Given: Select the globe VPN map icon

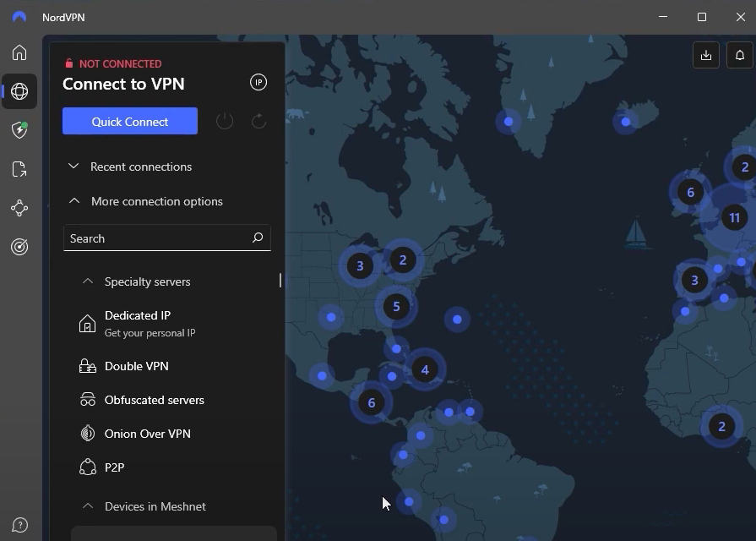Looking at the screenshot, I should pyautogui.click(x=19, y=91).
